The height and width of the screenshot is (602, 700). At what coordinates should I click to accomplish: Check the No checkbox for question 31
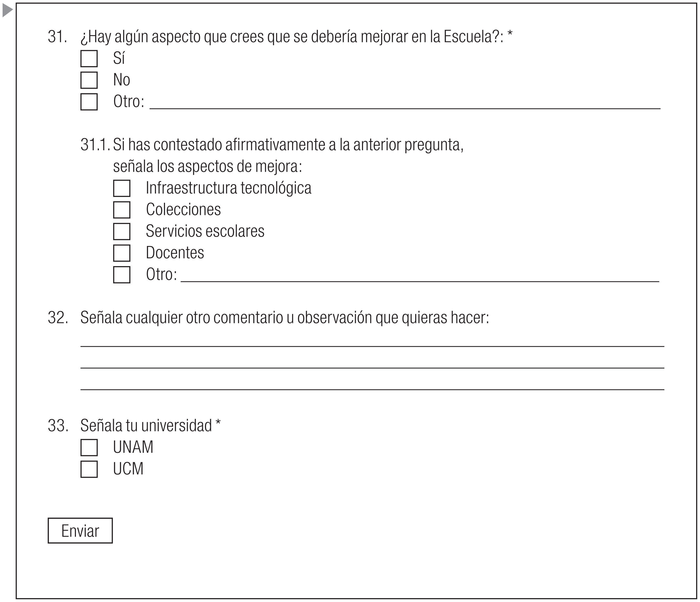[x=89, y=80]
